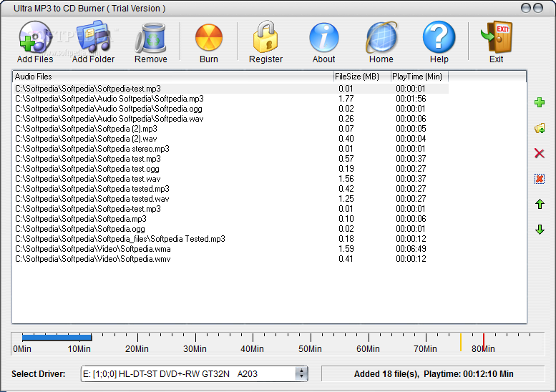Screen dimensions: 556x392
Task: Select the first Softpedia-test.mp3 row
Action: 231,89
